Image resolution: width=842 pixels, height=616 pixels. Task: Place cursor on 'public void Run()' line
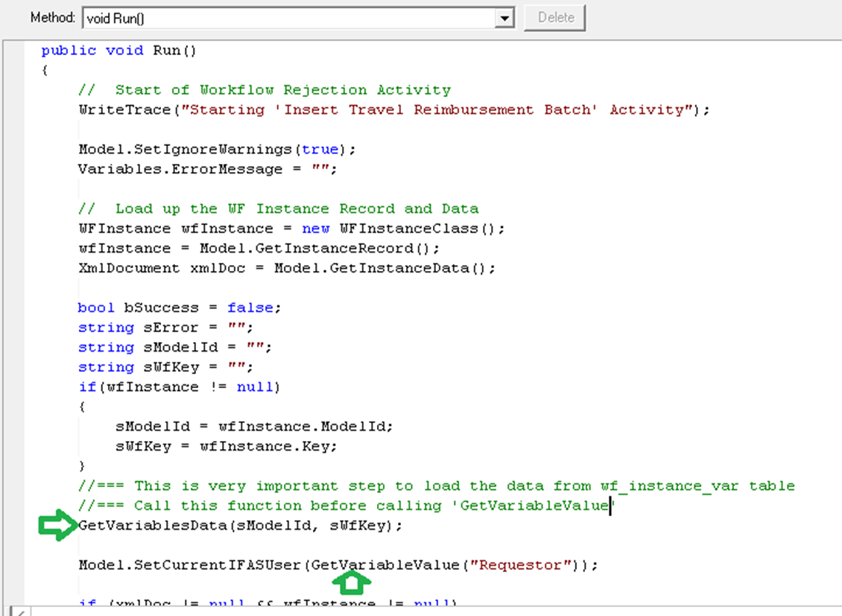pyautogui.click(x=118, y=51)
